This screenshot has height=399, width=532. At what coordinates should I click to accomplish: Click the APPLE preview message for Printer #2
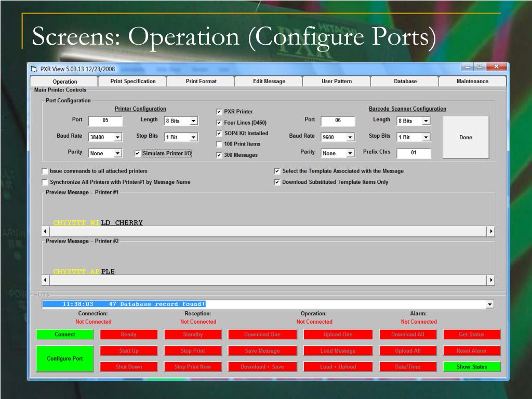click(84, 272)
